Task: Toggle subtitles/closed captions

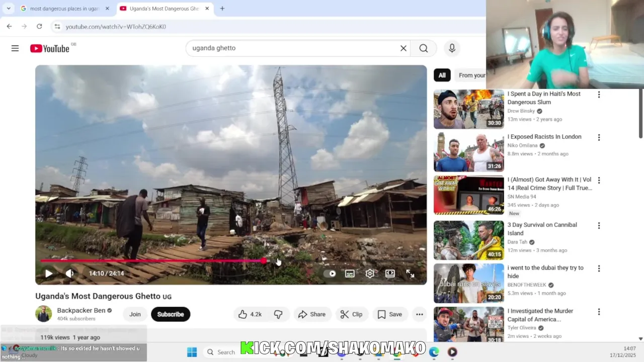Action: [x=350, y=274]
